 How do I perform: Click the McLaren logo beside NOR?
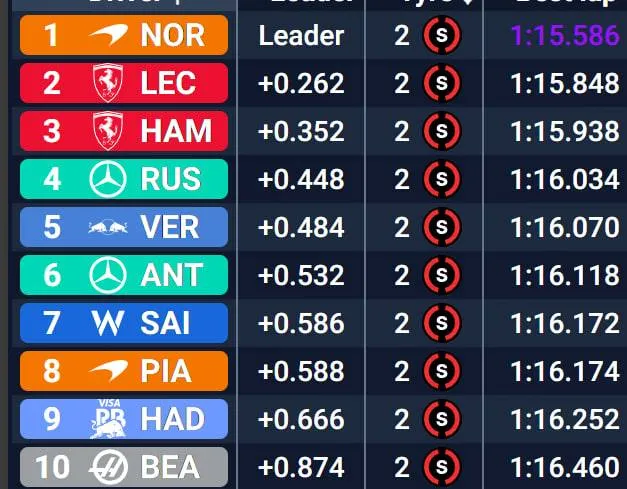(109, 36)
